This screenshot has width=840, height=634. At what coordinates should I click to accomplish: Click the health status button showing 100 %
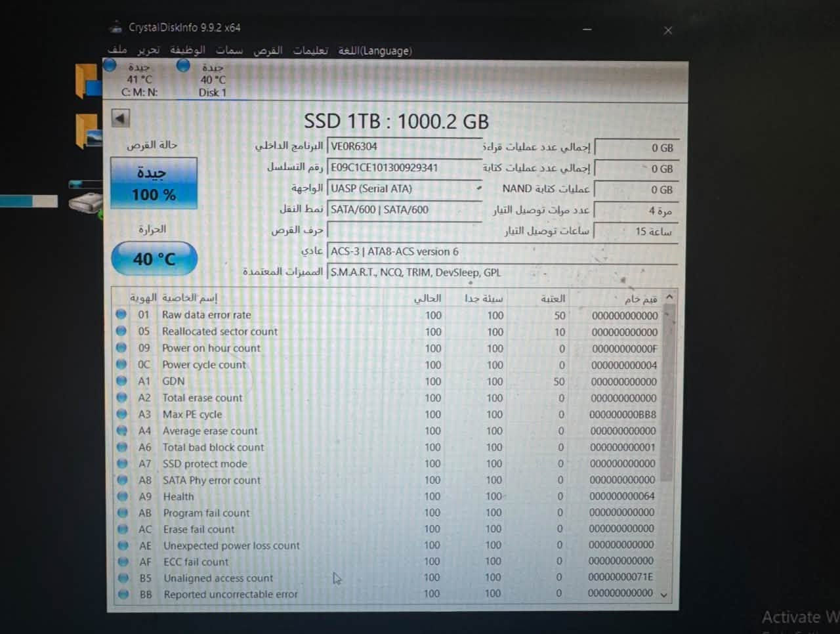pyautogui.click(x=154, y=183)
